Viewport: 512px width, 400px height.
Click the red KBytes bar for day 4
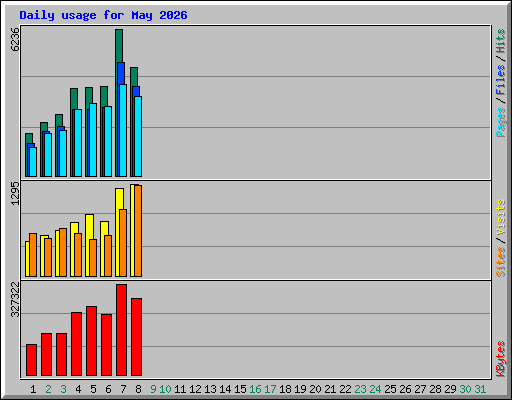coord(76,344)
